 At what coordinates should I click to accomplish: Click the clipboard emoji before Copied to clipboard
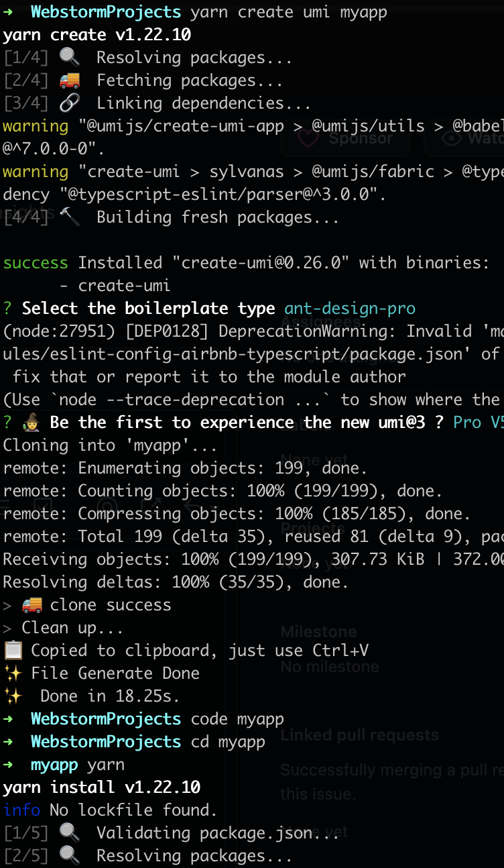tap(13, 651)
